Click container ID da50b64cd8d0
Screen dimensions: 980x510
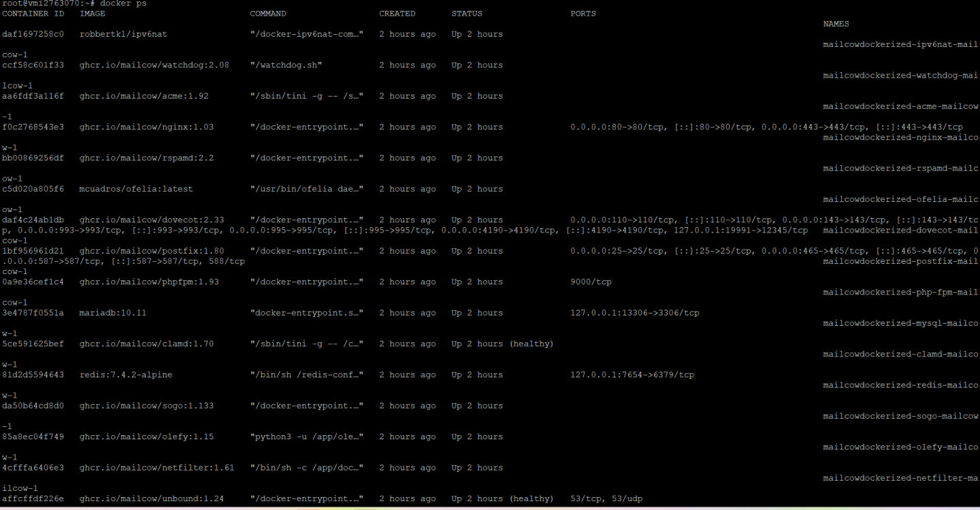tap(33, 405)
